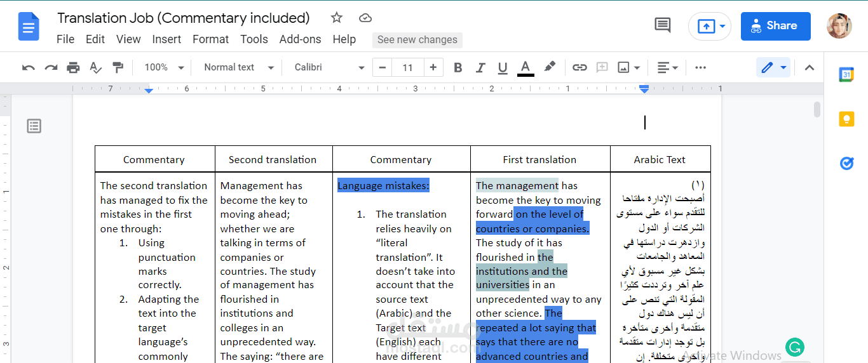Click the left indent ruler marker

click(x=149, y=89)
